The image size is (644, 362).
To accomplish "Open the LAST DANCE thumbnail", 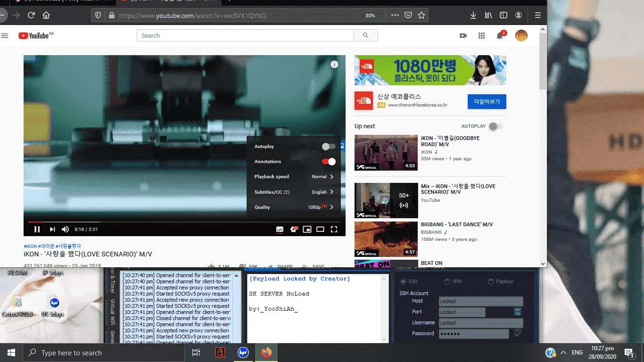I will (x=386, y=239).
